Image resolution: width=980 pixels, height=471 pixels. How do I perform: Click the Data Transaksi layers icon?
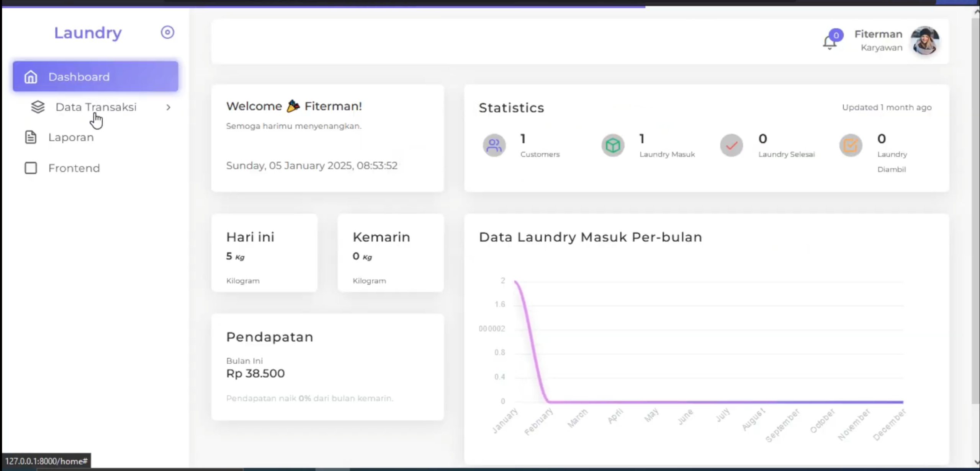[38, 107]
